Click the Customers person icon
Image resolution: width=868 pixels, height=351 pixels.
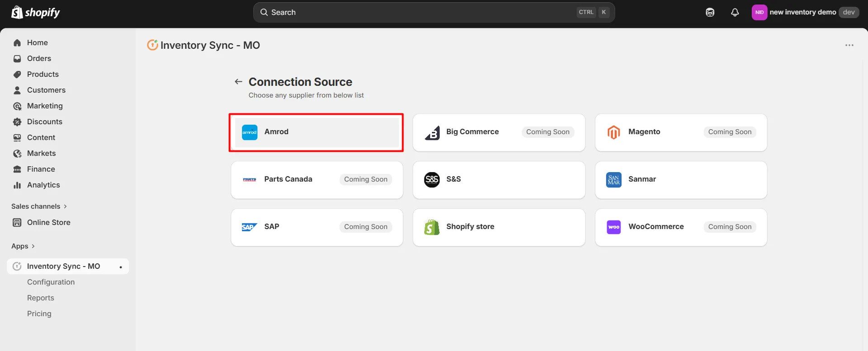click(17, 90)
